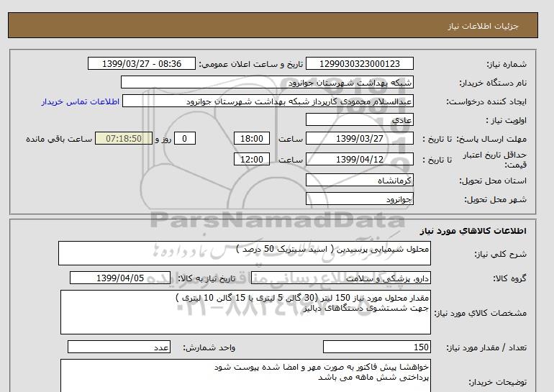
Task: Select the goods group field دارو، پزشکی و سلامت
Action: tap(340, 278)
